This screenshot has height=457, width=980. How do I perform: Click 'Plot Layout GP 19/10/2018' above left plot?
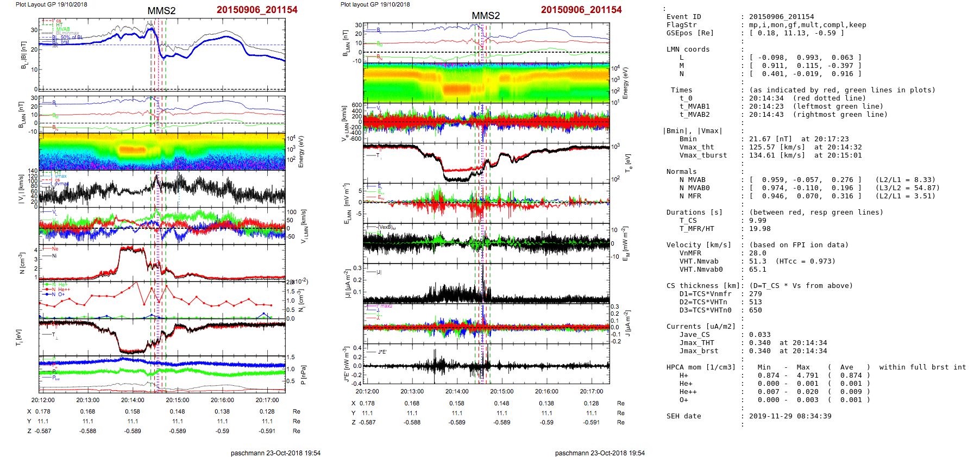[x=51, y=4]
